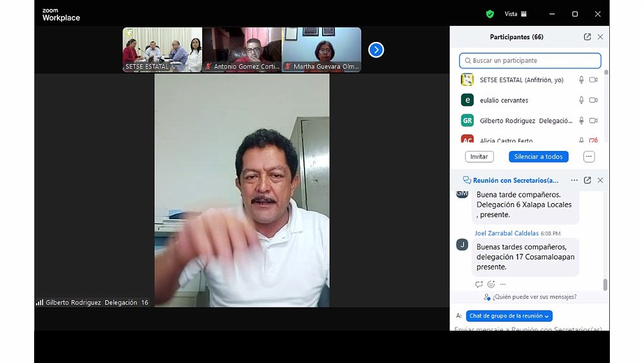
Task: Open more actions on Joel's chat message
Action: [x=503, y=284]
